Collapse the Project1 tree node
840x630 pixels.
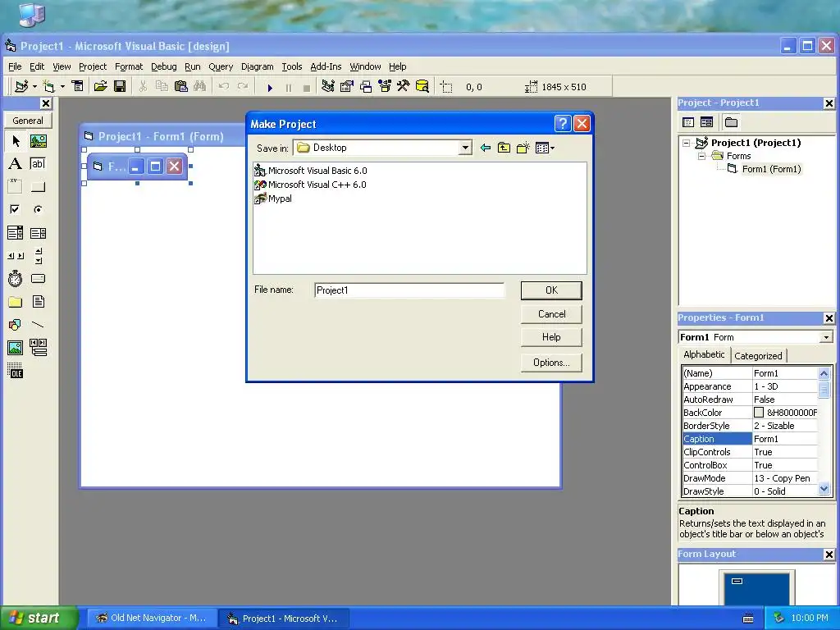687,143
